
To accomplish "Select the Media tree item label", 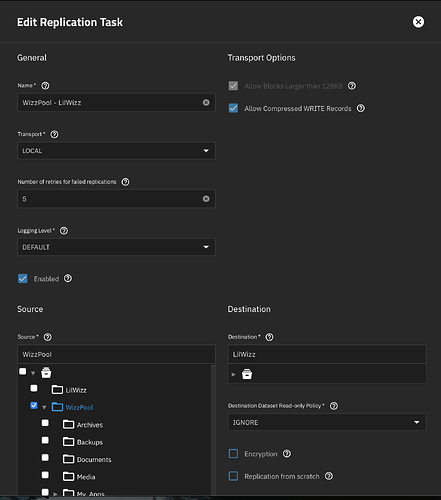I will tap(86, 477).
